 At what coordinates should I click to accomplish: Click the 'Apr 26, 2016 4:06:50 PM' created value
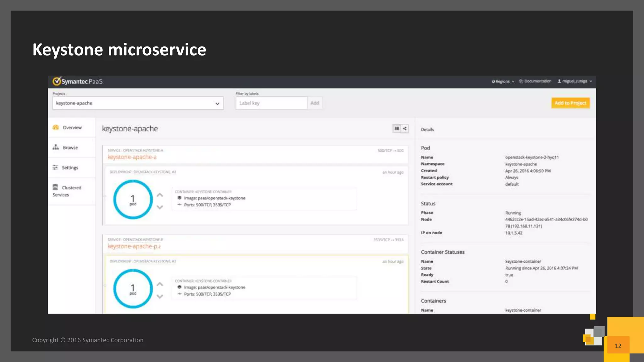pos(528,171)
